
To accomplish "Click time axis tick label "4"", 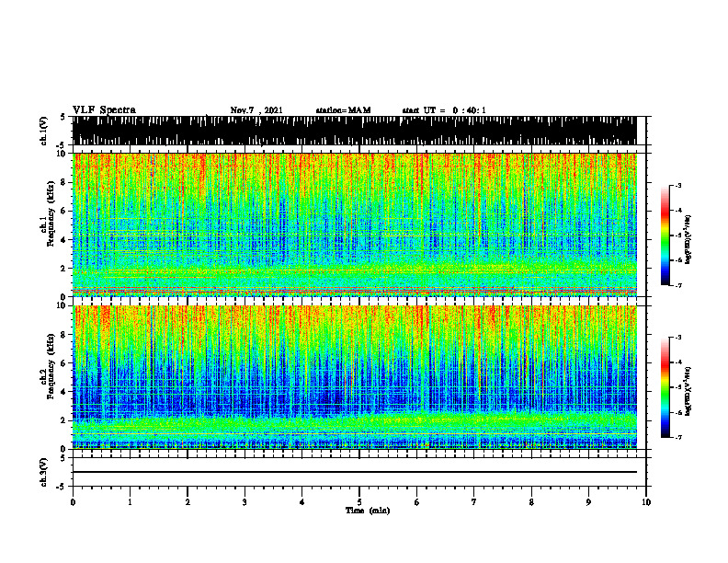I will coord(302,502).
